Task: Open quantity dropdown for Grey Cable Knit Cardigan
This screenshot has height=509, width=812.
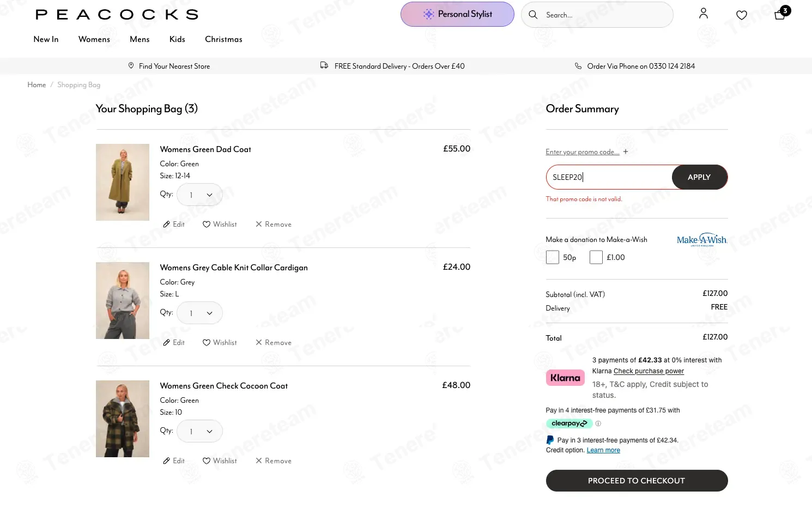Action: coord(199,313)
